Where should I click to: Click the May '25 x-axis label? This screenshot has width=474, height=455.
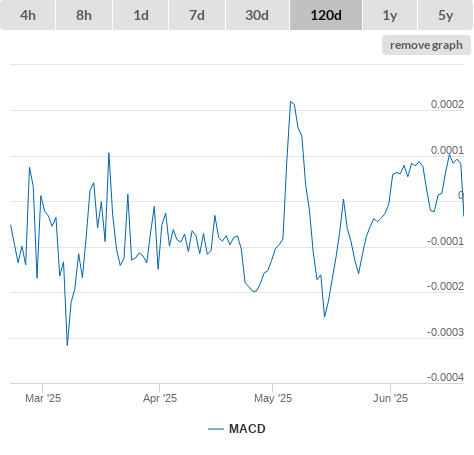tap(273, 398)
